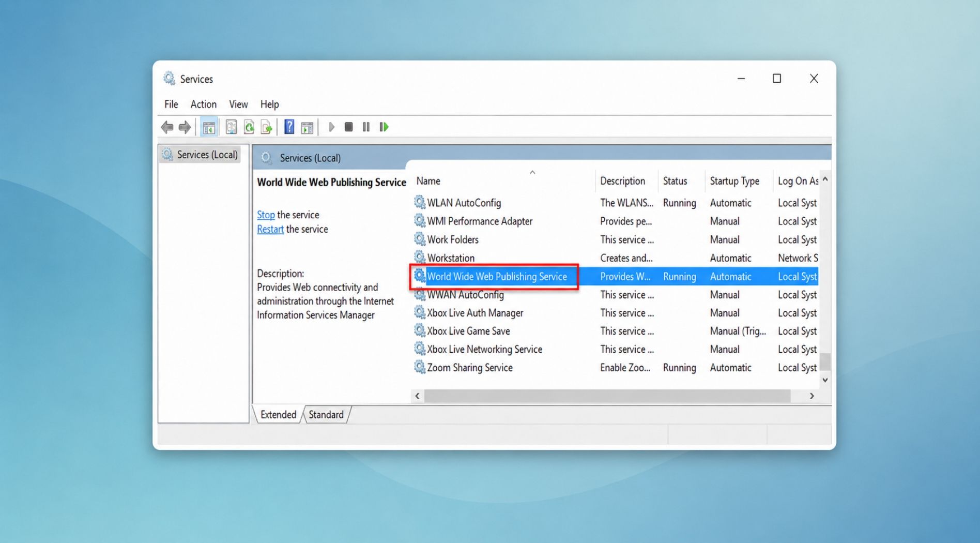This screenshot has width=980, height=543.
Task: Click the Stop the service link
Action: pyautogui.click(x=266, y=215)
